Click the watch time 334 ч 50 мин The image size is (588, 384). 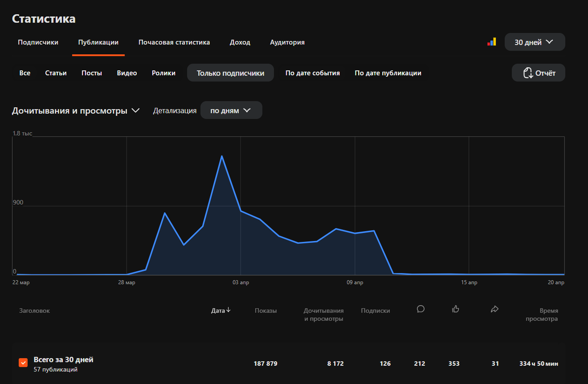point(539,364)
